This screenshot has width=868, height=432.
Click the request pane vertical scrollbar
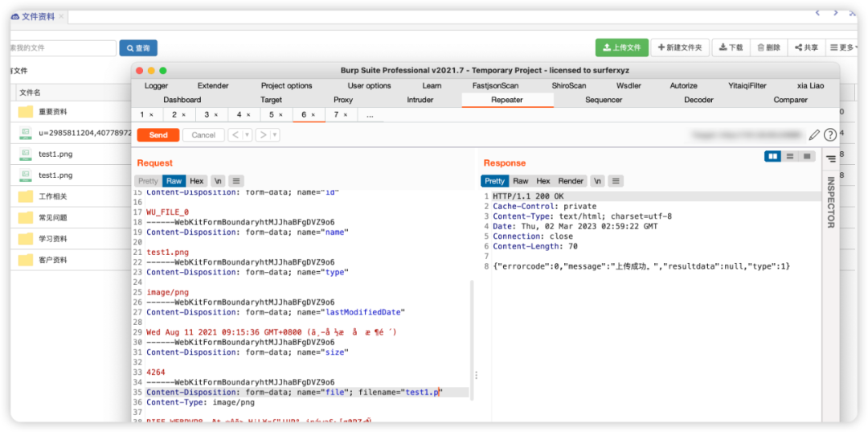(x=473, y=340)
